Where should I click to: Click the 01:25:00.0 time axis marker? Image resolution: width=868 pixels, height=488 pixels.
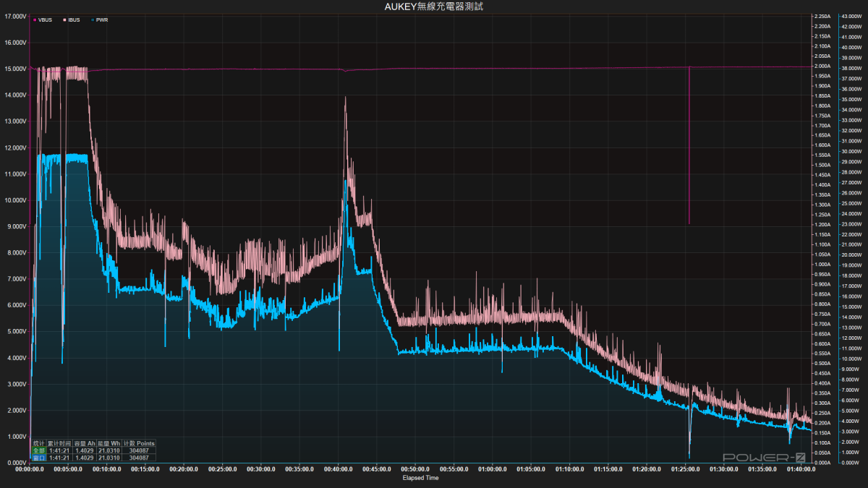(x=685, y=468)
